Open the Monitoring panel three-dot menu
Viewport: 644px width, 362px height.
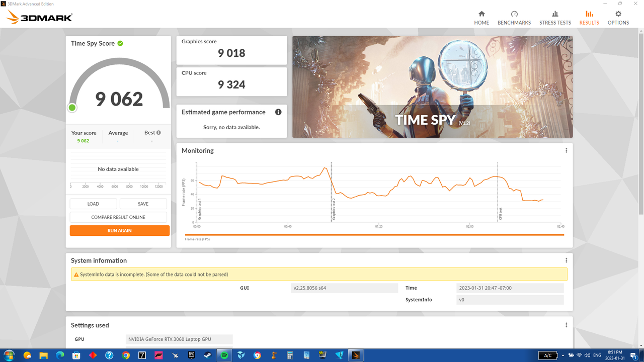click(566, 150)
